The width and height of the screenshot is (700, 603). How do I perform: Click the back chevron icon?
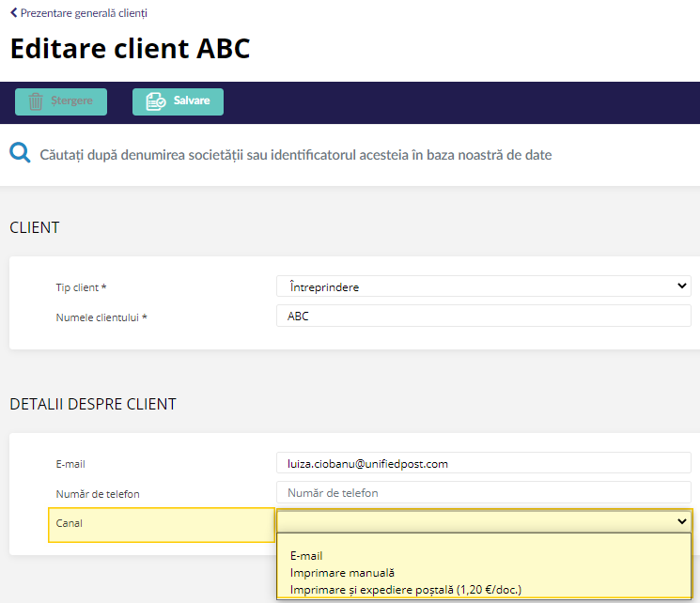click(x=14, y=13)
